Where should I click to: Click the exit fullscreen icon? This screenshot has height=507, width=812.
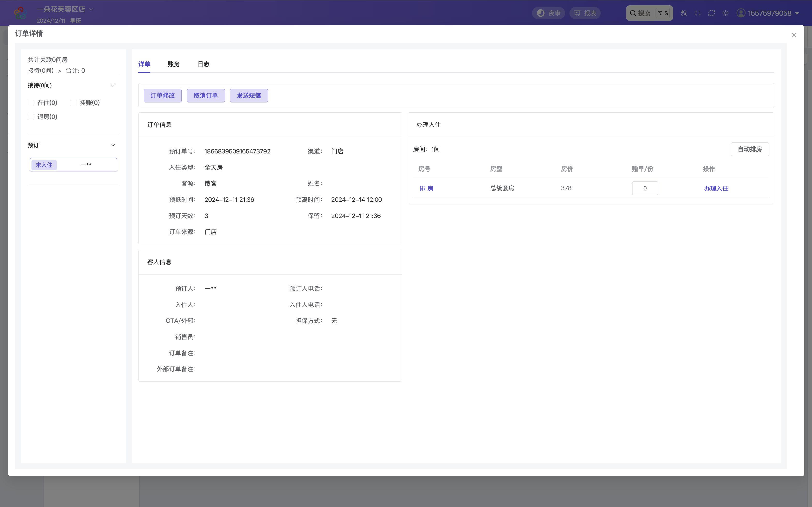coord(698,13)
